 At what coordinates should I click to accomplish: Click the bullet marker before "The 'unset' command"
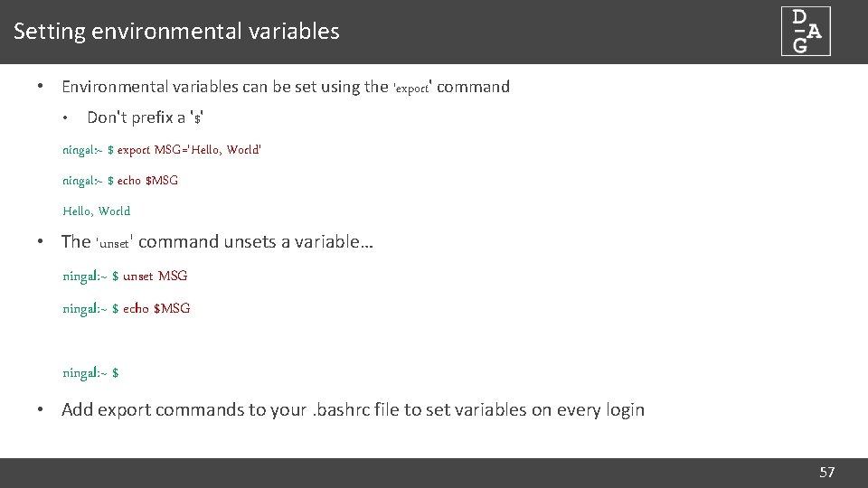coord(41,241)
